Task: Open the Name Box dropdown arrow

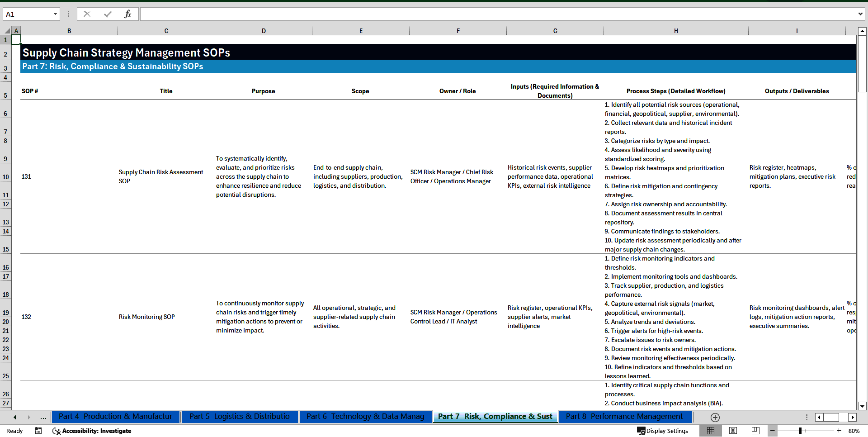Action: (x=55, y=14)
